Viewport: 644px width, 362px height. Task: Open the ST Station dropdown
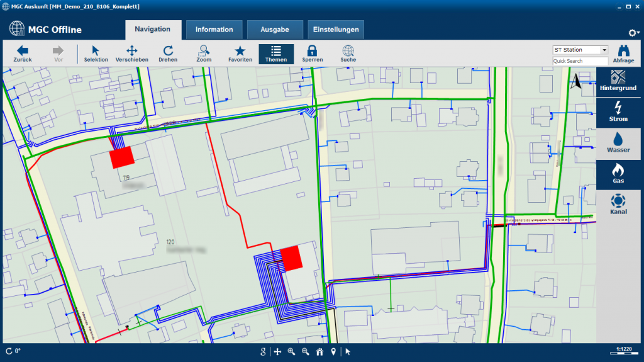pyautogui.click(x=580, y=50)
